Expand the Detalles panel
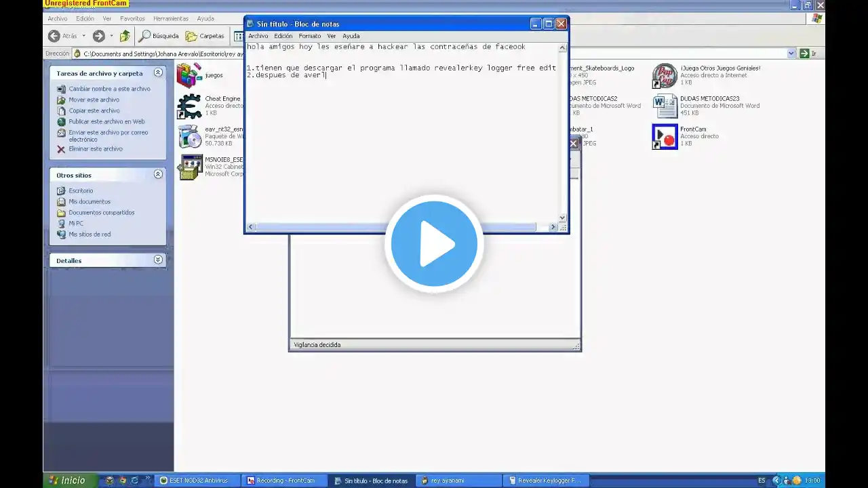 point(158,260)
